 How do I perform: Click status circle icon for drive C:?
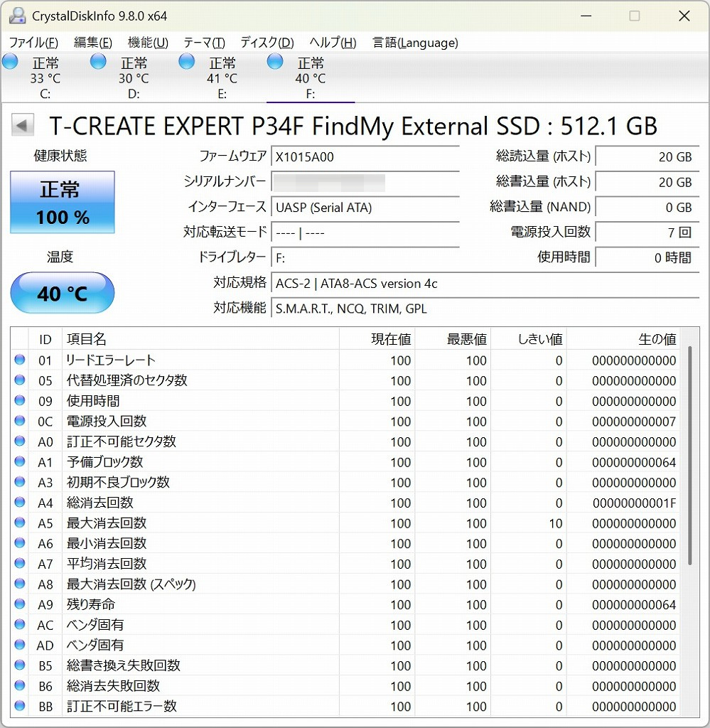[x=10, y=62]
